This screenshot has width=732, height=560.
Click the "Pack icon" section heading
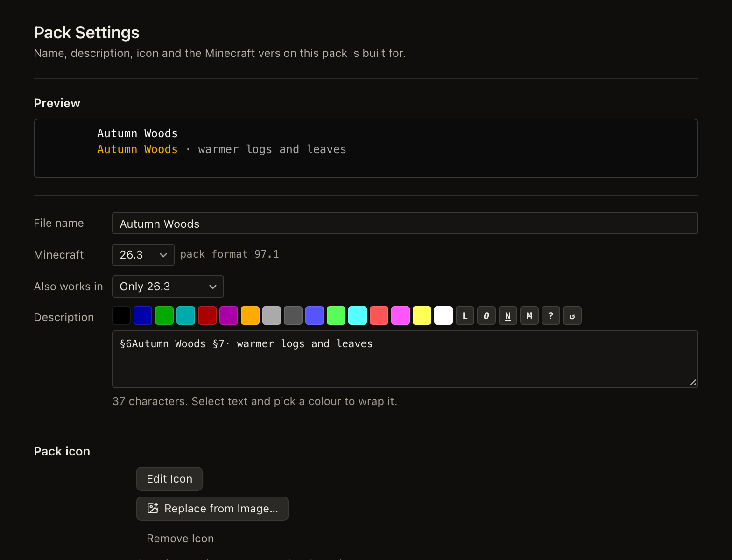point(62,451)
